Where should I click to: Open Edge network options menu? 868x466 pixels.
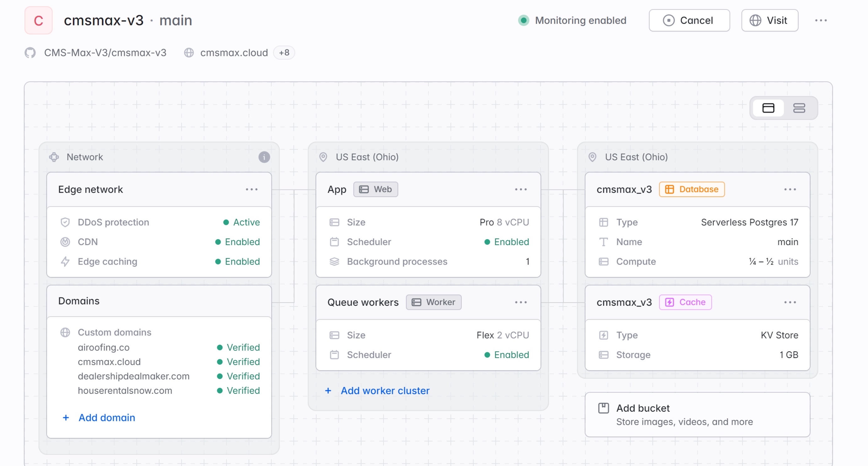pos(251,189)
